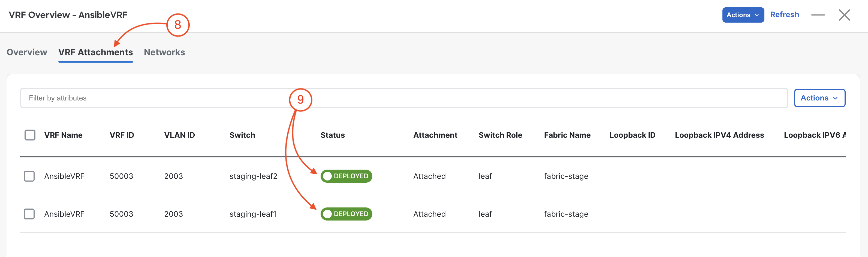Check the staging-leaf2 row checkbox

coord(29,176)
